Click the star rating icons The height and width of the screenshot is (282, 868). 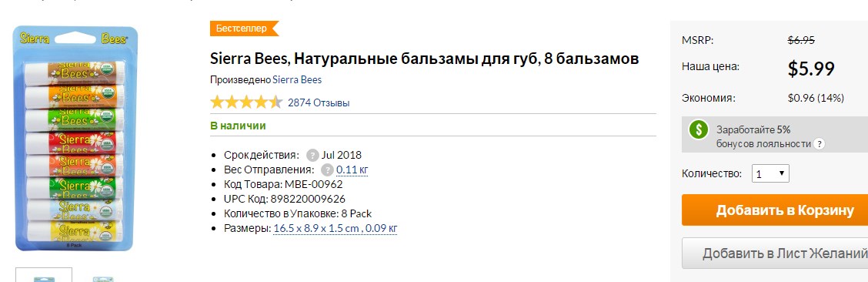click(x=246, y=102)
